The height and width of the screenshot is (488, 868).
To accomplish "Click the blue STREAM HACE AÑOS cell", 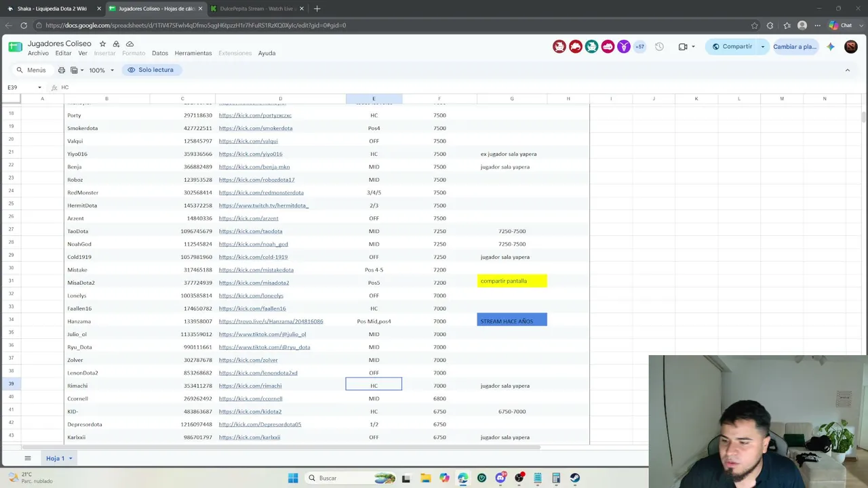I will (512, 320).
